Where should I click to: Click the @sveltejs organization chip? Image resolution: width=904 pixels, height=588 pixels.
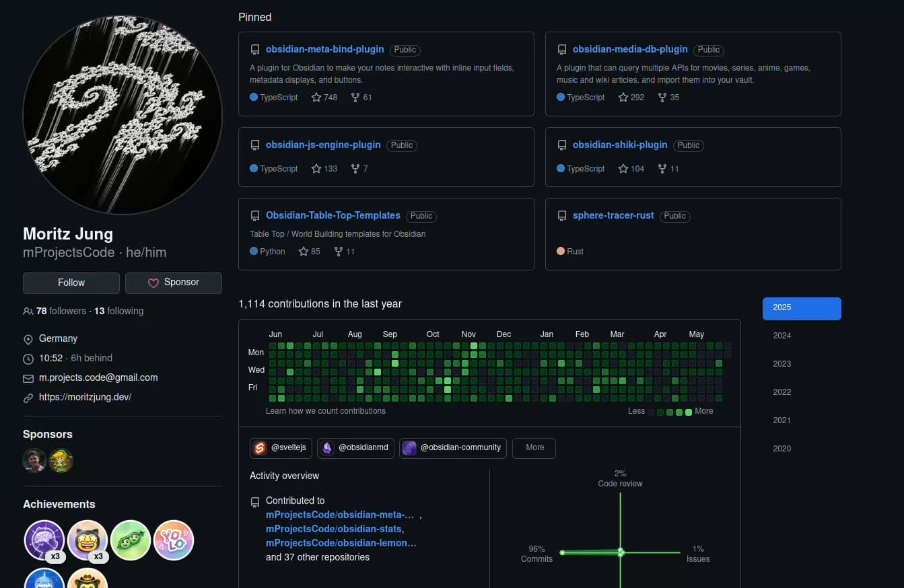281,448
